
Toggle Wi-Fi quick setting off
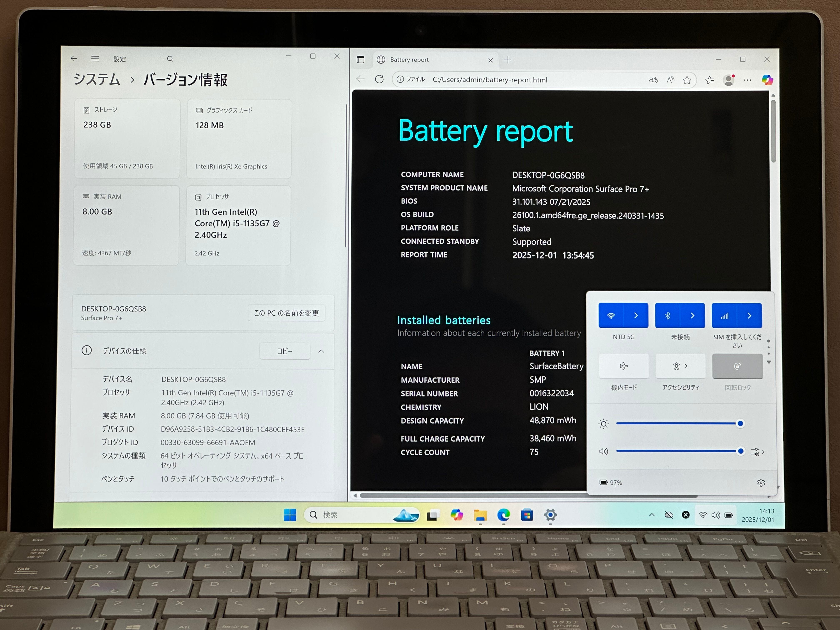click(x=611, y=316)
